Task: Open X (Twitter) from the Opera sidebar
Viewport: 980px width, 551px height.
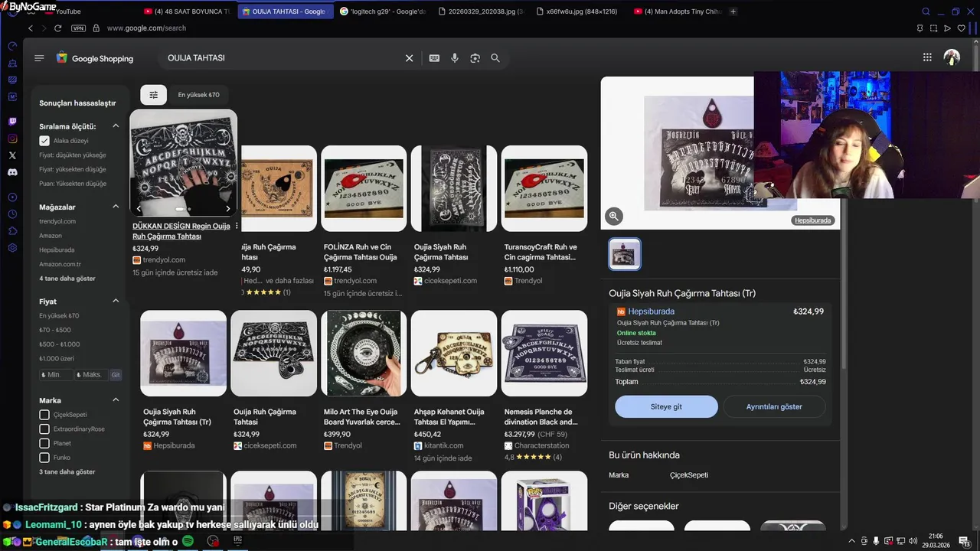Action: click(x=12, y=155)
